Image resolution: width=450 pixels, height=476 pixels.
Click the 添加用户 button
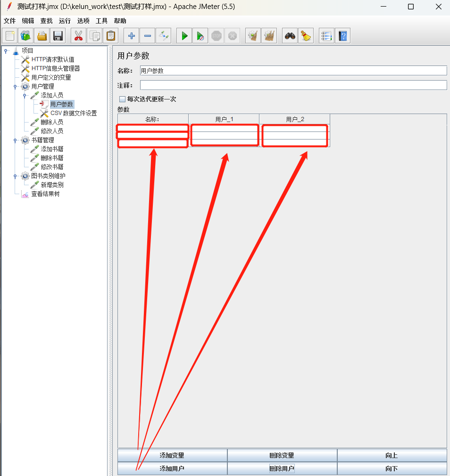(172, 468)
